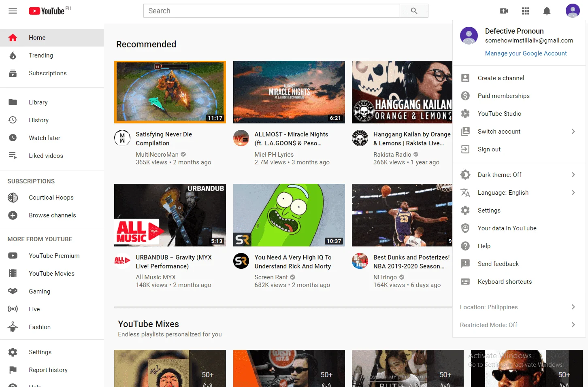Open the YouTube apps grid icon
Viewport: 588px width, 387px height.
pos(526,11)
